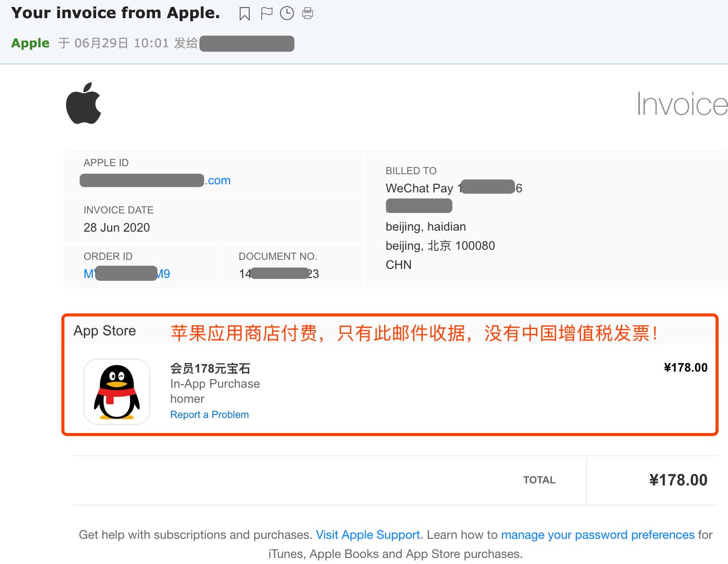Click the Report a Problem link
The width and height of the screenshot is (728, 564).
click(x=209, y=414)
